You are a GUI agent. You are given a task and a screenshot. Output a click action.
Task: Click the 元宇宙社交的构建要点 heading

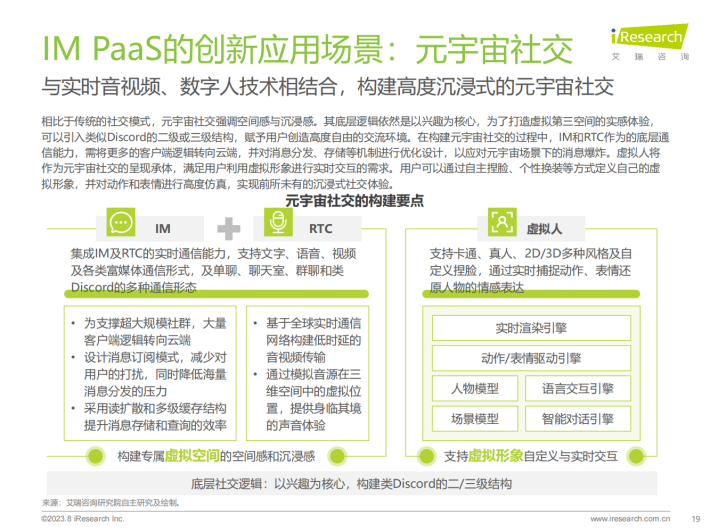[x=354, y=201]
